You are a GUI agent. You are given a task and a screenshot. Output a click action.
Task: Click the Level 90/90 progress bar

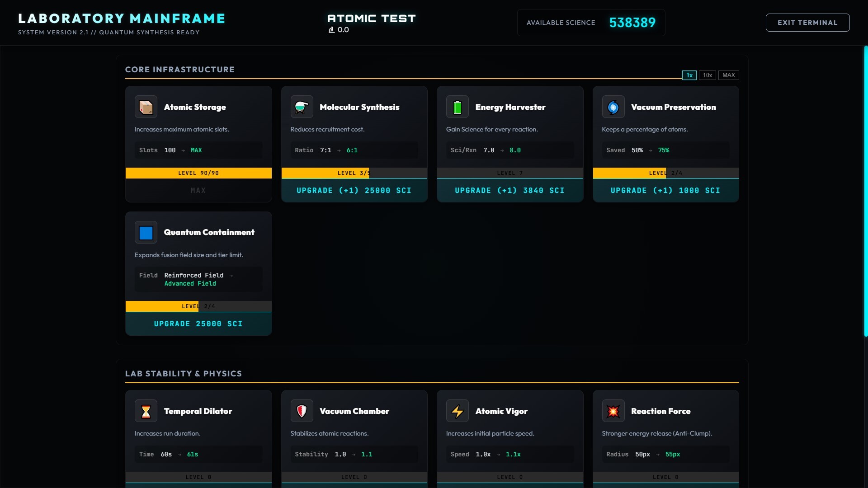(198, 173)
